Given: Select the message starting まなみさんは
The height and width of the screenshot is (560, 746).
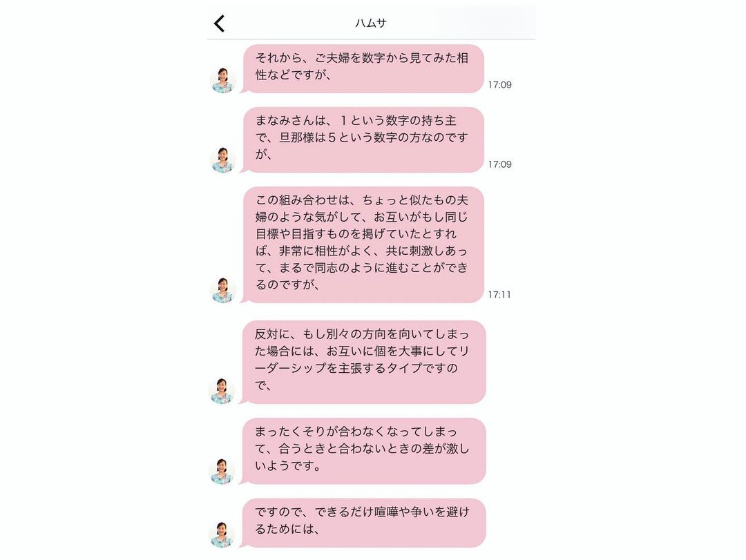Looking at the screenshot, I should pyautogui.click(x=363, y=140).
